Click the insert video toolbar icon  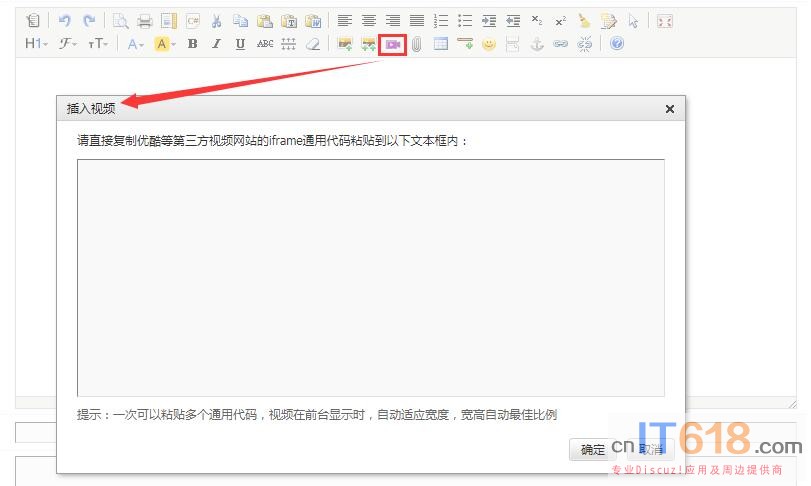(x=393, y=44)
